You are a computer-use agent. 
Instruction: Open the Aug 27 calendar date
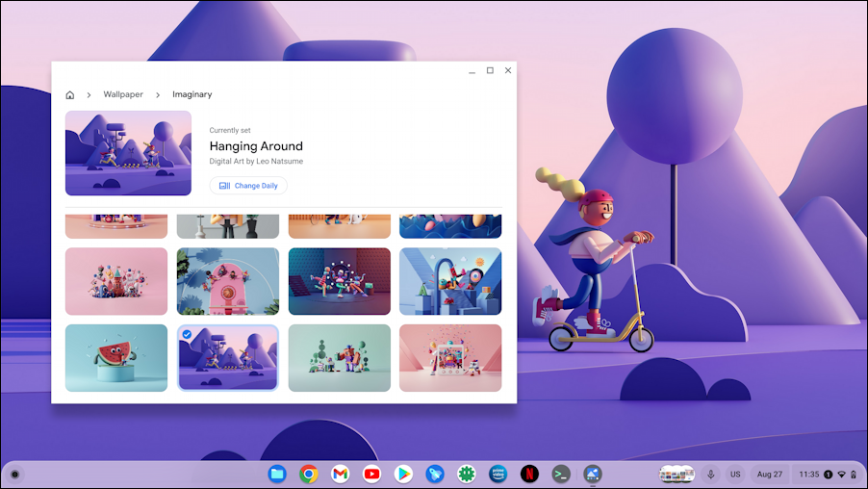770,474
